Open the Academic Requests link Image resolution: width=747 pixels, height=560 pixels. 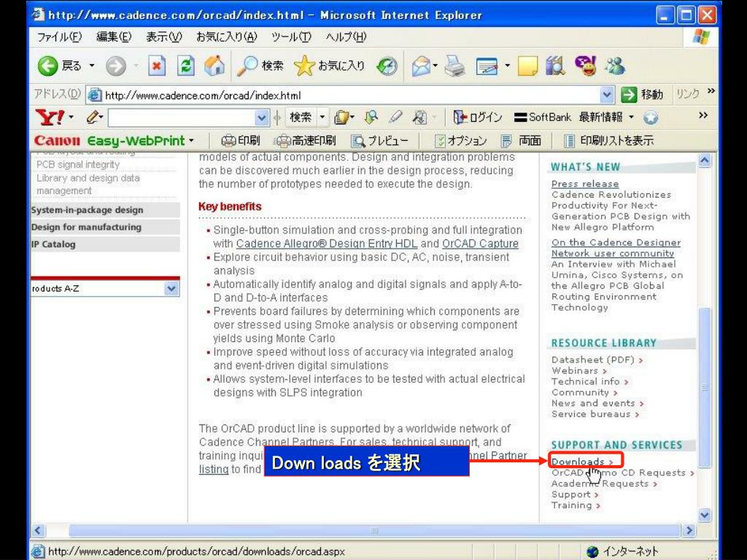click(604, 483)
